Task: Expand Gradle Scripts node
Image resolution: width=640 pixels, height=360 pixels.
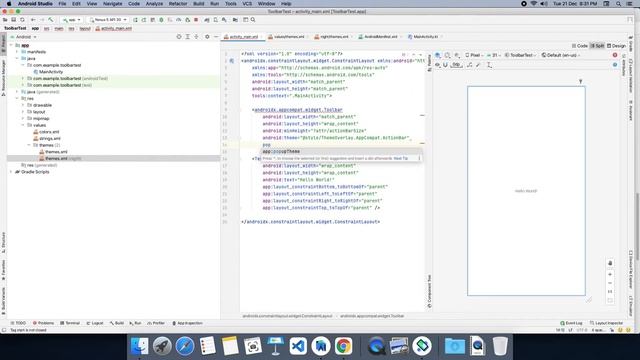Action: 11,172
